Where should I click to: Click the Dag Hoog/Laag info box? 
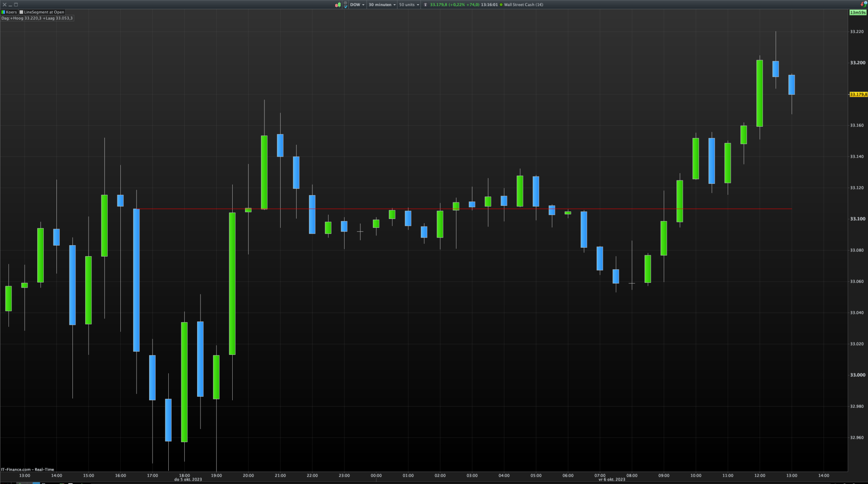[x=37, y=18]
